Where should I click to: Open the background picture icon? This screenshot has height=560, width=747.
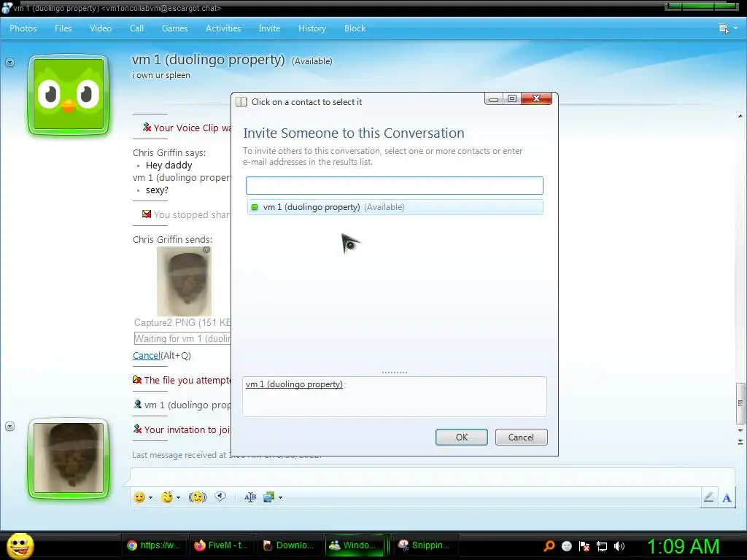click(x=268, y=497)
